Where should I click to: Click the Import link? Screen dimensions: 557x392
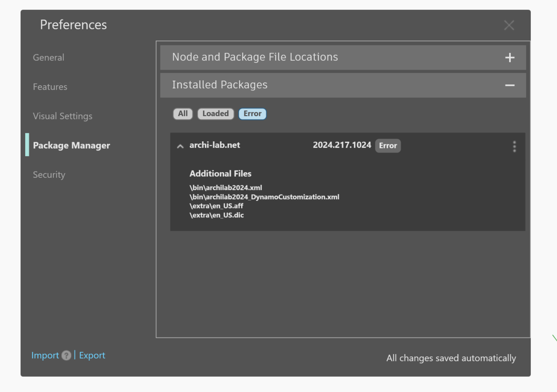pos(45,355)
